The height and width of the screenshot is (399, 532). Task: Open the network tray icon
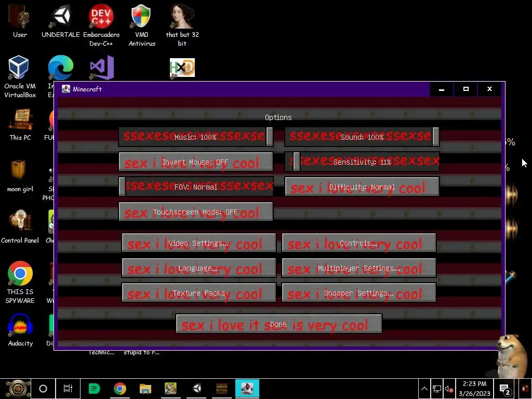point(437,389)
